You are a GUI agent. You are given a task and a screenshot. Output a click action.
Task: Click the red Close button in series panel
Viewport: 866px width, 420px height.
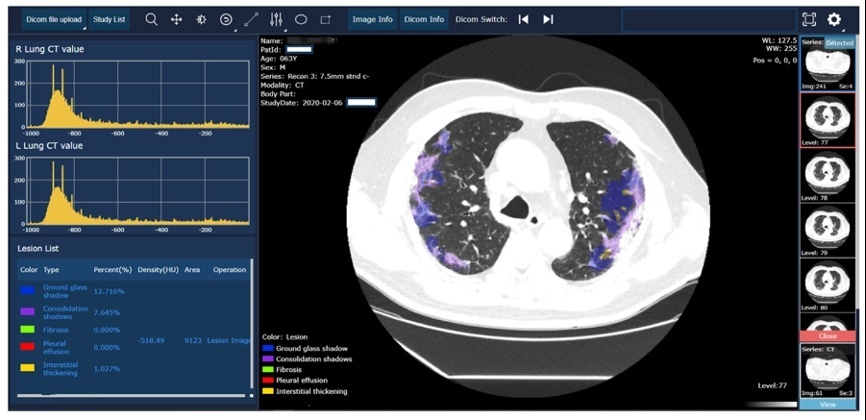[x=827, y=336]
